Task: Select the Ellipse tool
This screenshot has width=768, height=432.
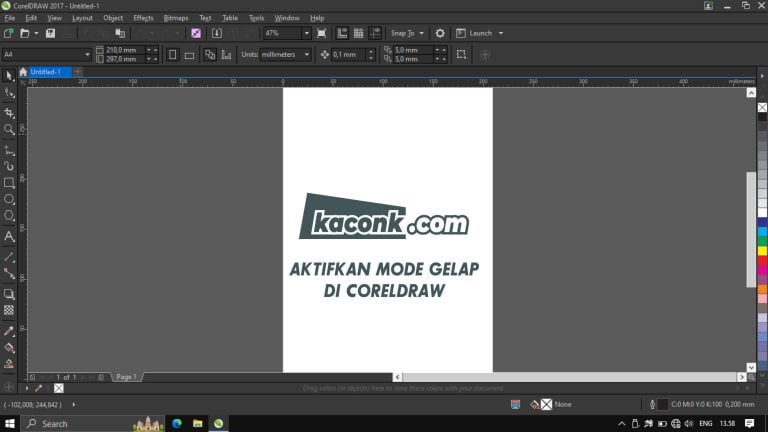Action: pyautogui.click(x=9, y=199)
